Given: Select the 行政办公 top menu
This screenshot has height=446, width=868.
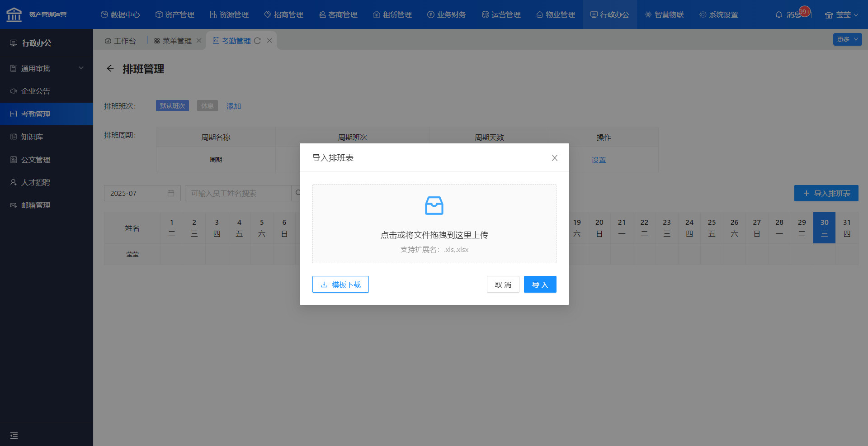Looking at the screenshot, I should click(x=610, y=14).
